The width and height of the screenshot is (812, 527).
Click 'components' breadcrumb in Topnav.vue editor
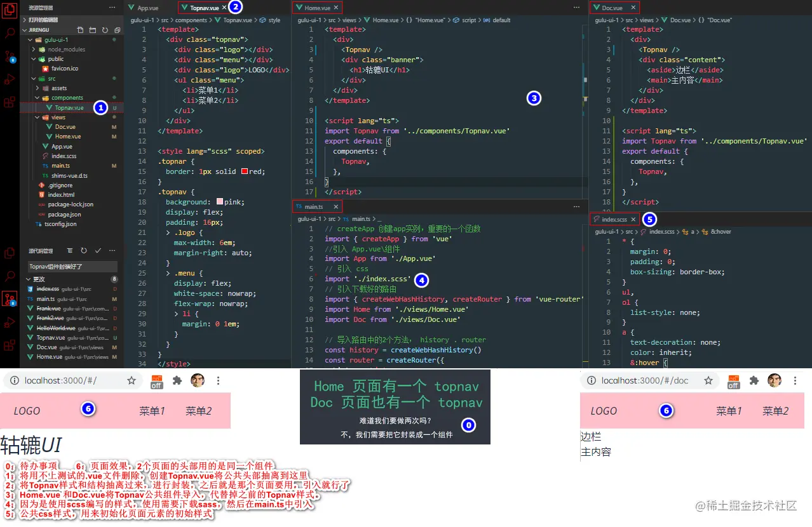point(191,20)
